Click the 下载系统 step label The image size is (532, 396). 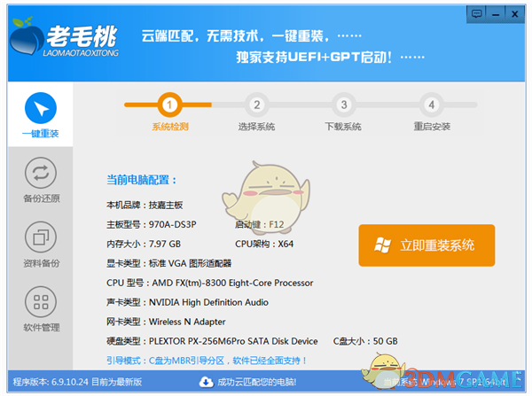click(343, 127)
